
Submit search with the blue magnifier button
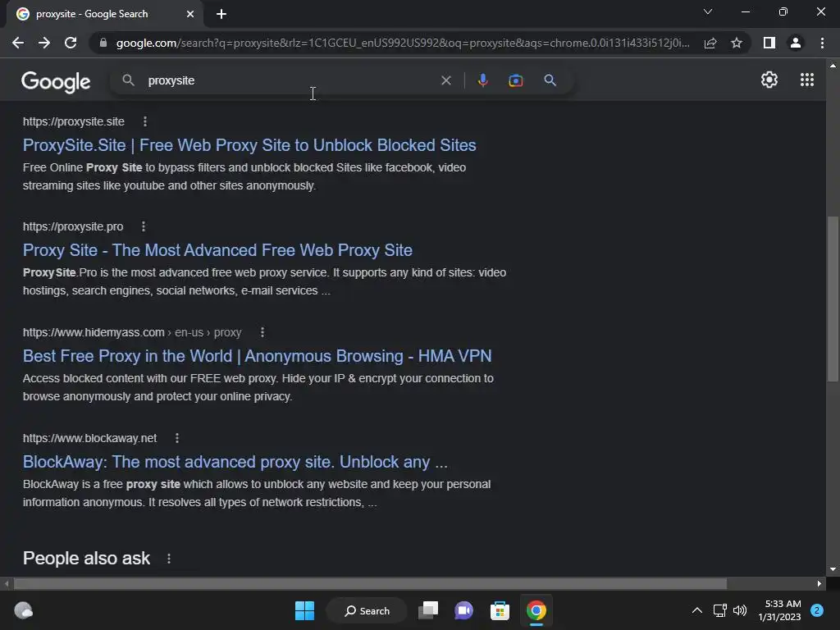pyautogui.click(x=550, y=80)
